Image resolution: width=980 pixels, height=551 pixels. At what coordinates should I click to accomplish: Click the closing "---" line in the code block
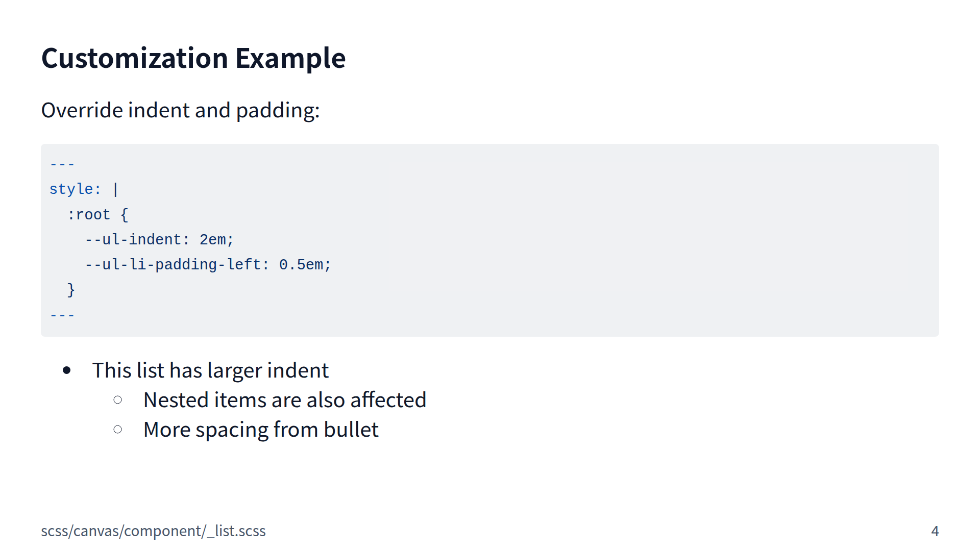[x=62, y=315]
